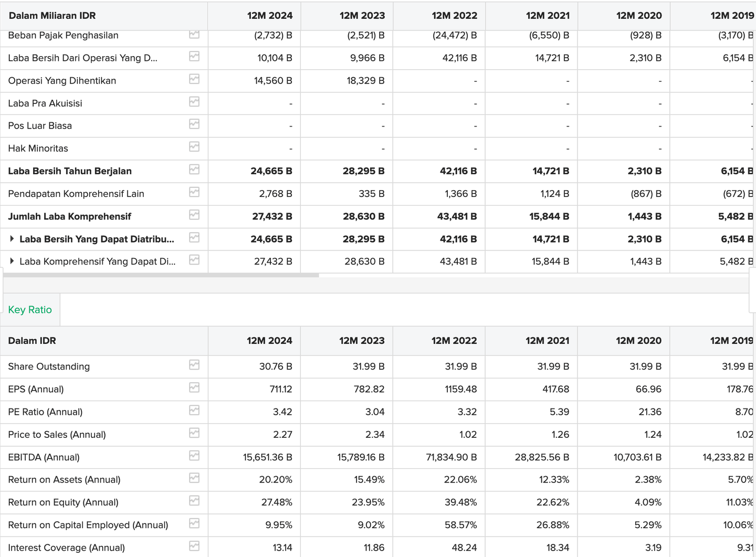Click the 12M 2022 header in Key Ratio table
Screen dimensions: 756x557
coord(454,341)
